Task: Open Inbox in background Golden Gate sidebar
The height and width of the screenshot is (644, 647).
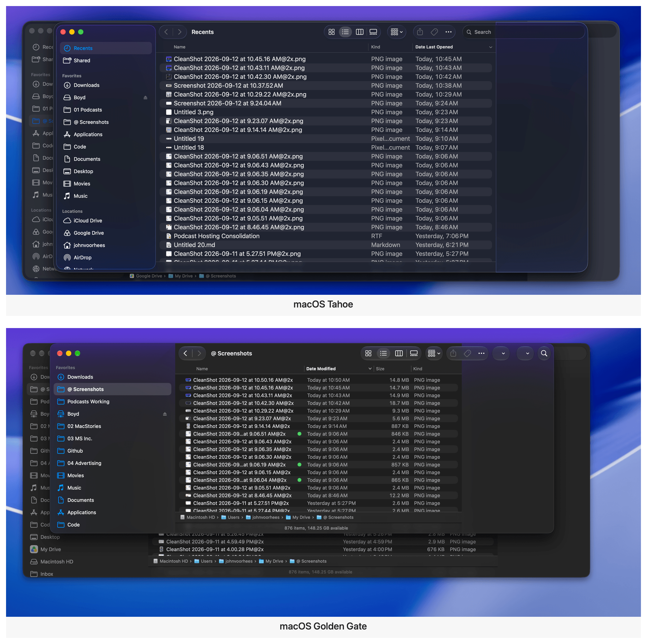Action: (42, 574)
